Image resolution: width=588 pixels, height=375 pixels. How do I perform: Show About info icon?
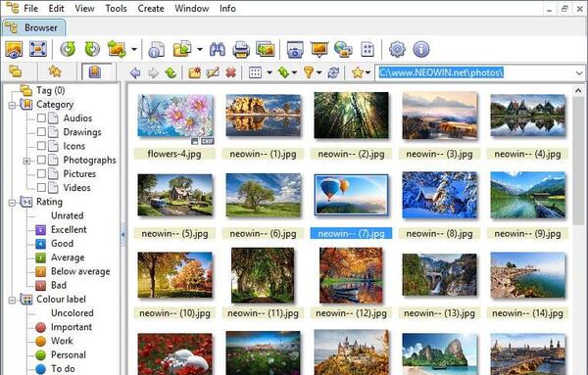tap(421, 49)
